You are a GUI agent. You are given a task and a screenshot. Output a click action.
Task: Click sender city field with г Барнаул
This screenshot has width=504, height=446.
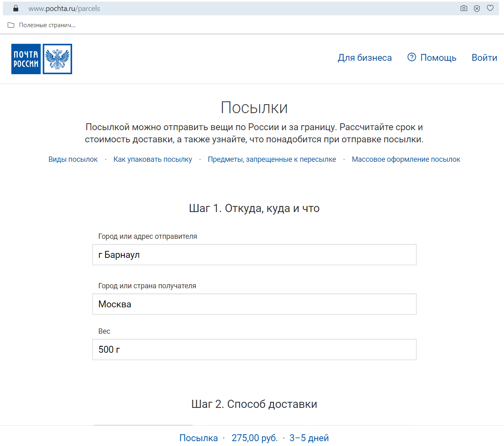click(254, 255)
